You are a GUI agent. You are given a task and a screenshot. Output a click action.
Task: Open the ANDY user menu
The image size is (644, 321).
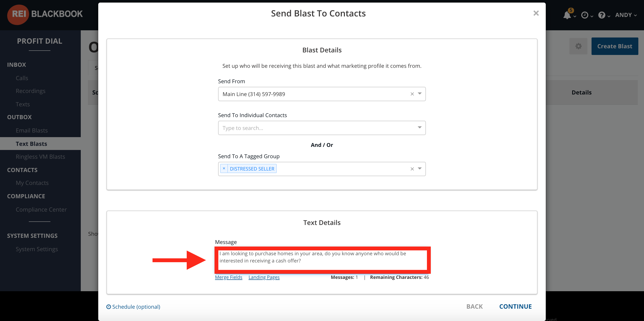626,15
